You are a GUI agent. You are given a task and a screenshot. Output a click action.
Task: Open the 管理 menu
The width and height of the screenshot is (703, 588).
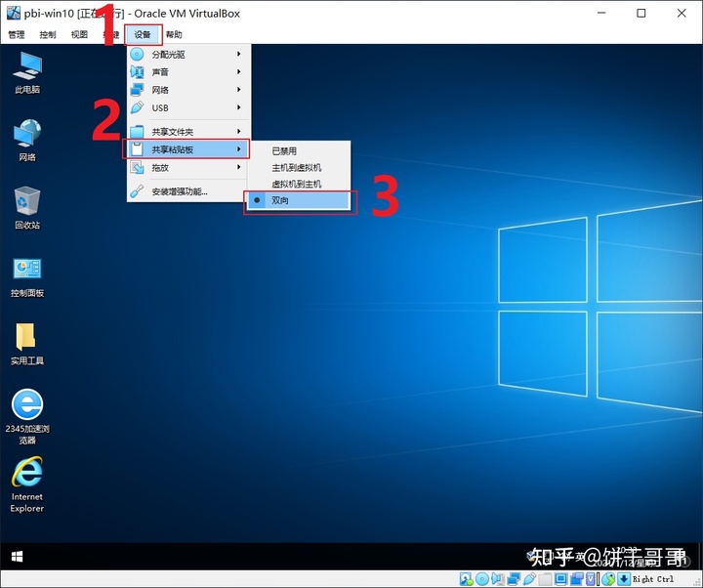coord(17,34)
